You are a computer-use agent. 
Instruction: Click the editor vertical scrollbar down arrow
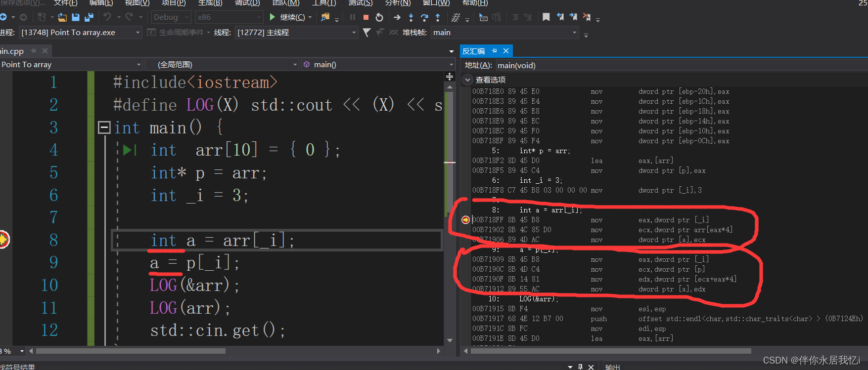(x=450, y=340)
